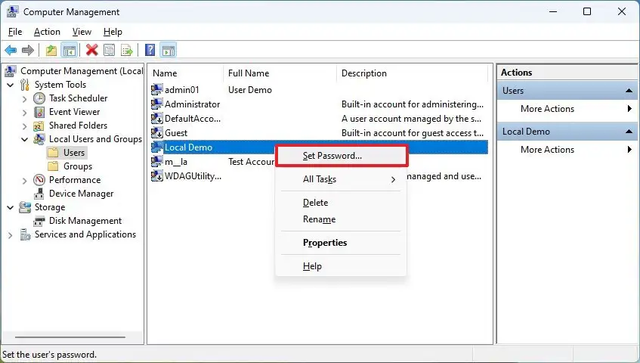Screen dimensions: 640x363
Task: Expand the Task Scheduler tree node
Action: (x=24, y=99)
